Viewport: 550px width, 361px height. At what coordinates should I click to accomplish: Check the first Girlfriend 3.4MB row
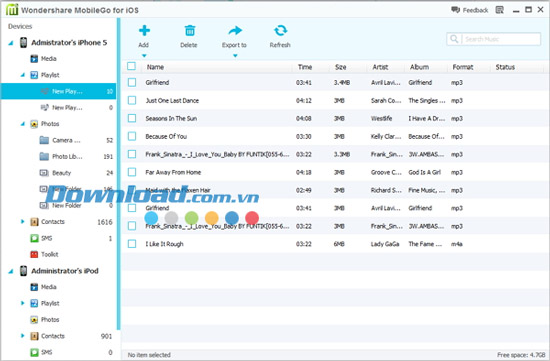pos(132,82)
